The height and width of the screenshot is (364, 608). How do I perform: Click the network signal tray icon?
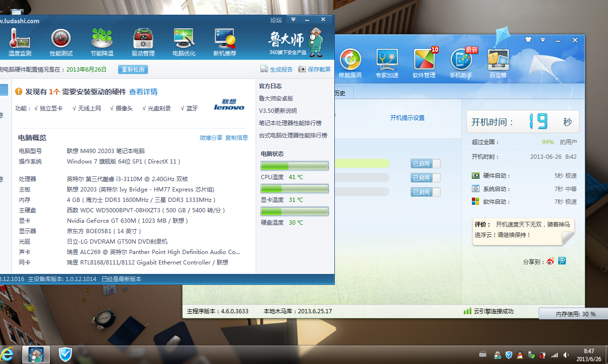[x=554, y=355]
